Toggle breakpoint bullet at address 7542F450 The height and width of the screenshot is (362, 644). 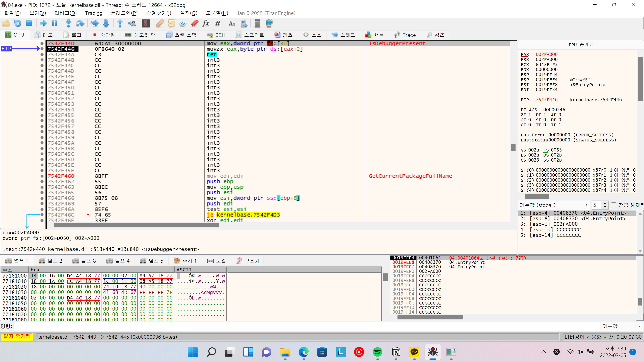click(x=42, y=87)
